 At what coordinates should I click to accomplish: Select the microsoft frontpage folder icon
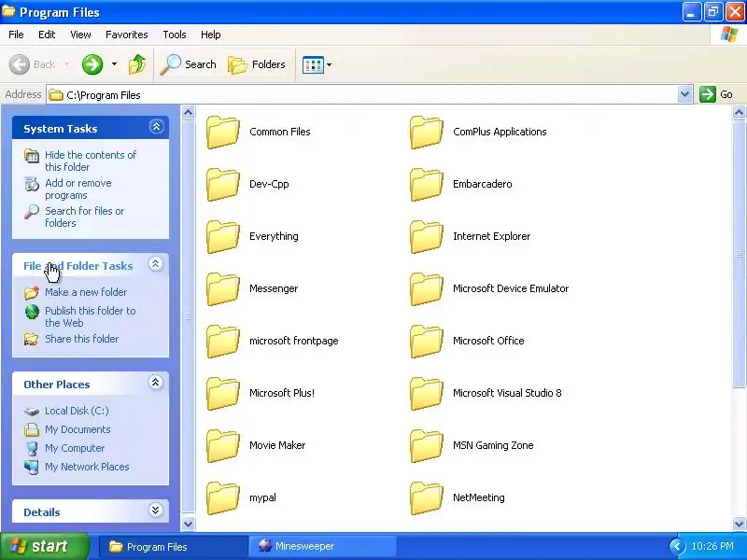(x=223, y=342)
